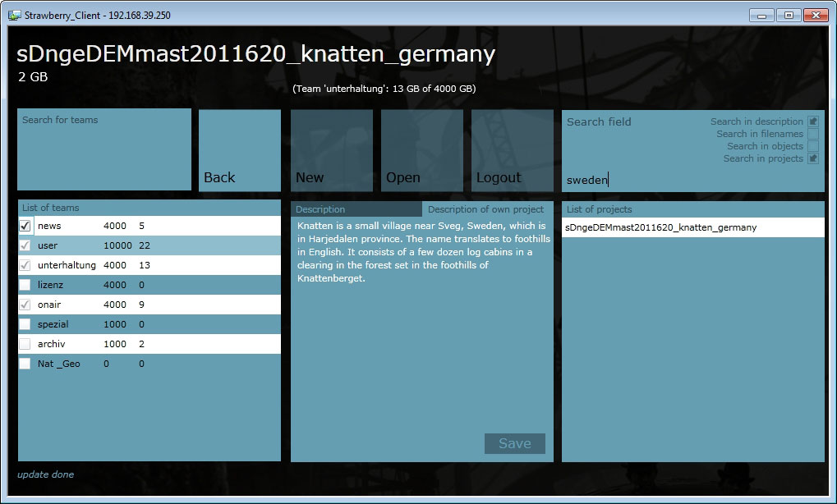Toggle the 'archiv' team checkbox
This screenshot has height=504, width=837.
click(25, 344)
